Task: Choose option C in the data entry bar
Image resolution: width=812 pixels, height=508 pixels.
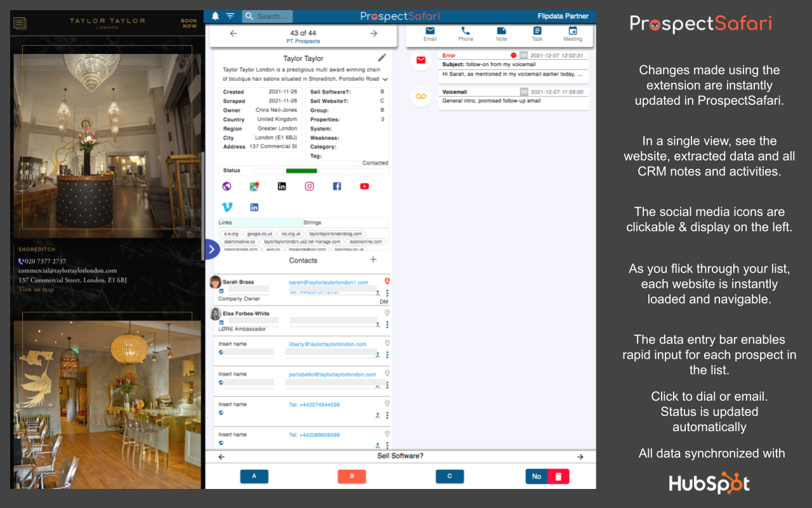Action: [450, 476]
